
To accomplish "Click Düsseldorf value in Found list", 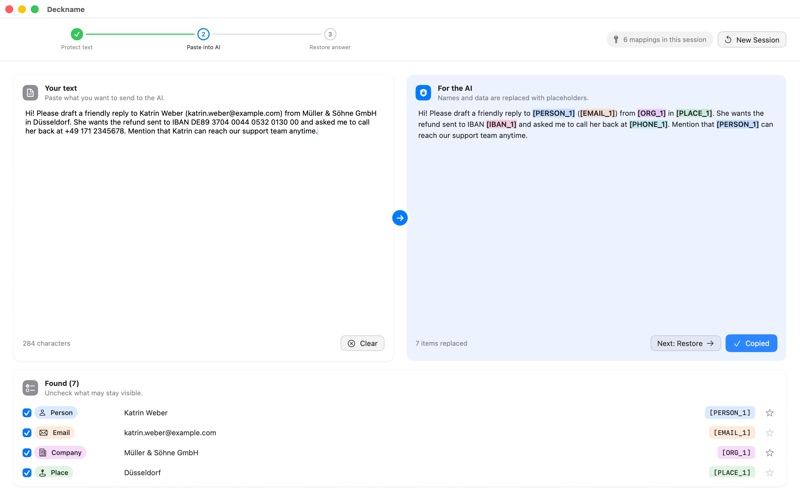I will click(142, 472).
